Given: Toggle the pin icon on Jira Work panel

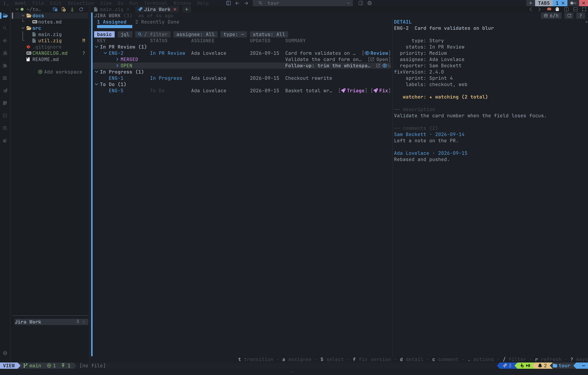Looking at the screenshot, I should (x=78, y=322).
